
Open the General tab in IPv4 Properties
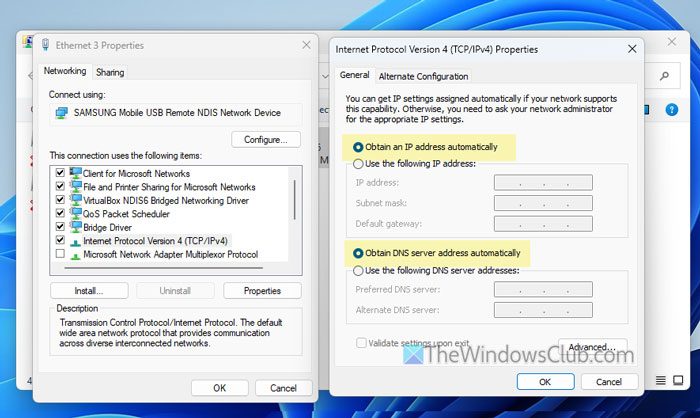354,75
